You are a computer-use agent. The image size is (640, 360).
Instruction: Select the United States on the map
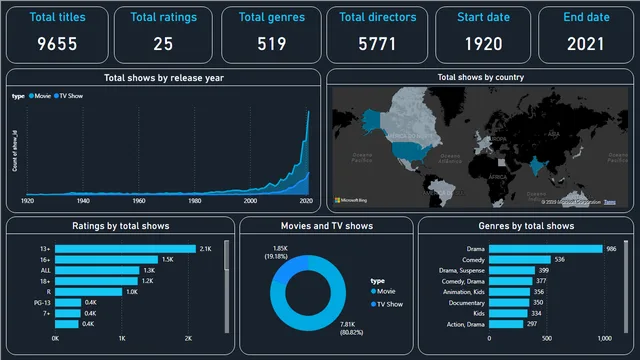tap(410, 151)
